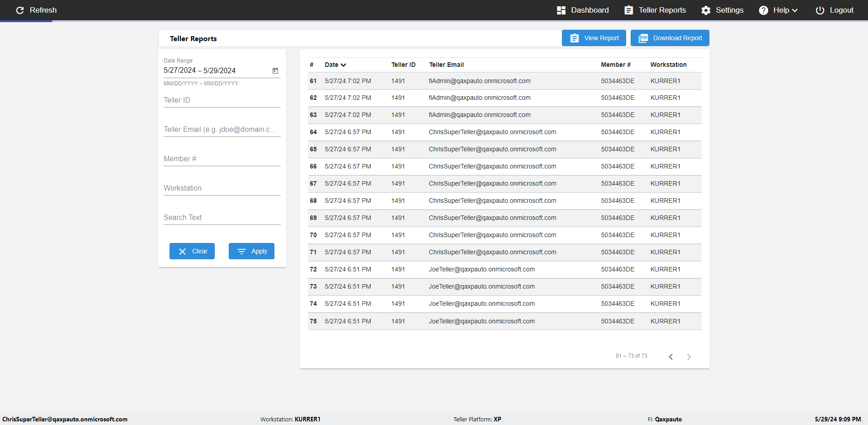
Task: Click the Teller Email column header
Action: point(446,65)
